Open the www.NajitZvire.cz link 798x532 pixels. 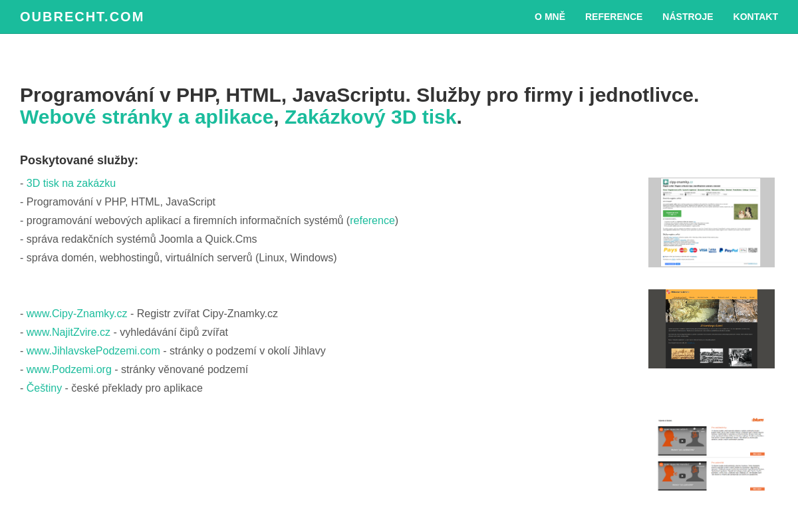click(68, 332)
